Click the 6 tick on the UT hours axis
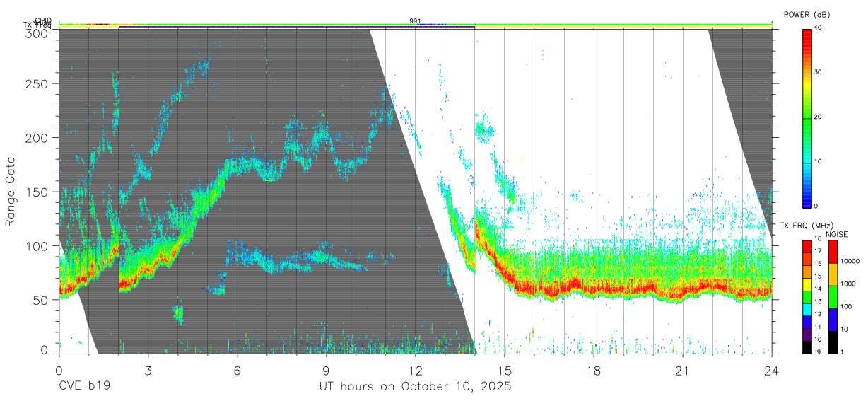Viewport: 868px width, 401px height. pos(237,371)
